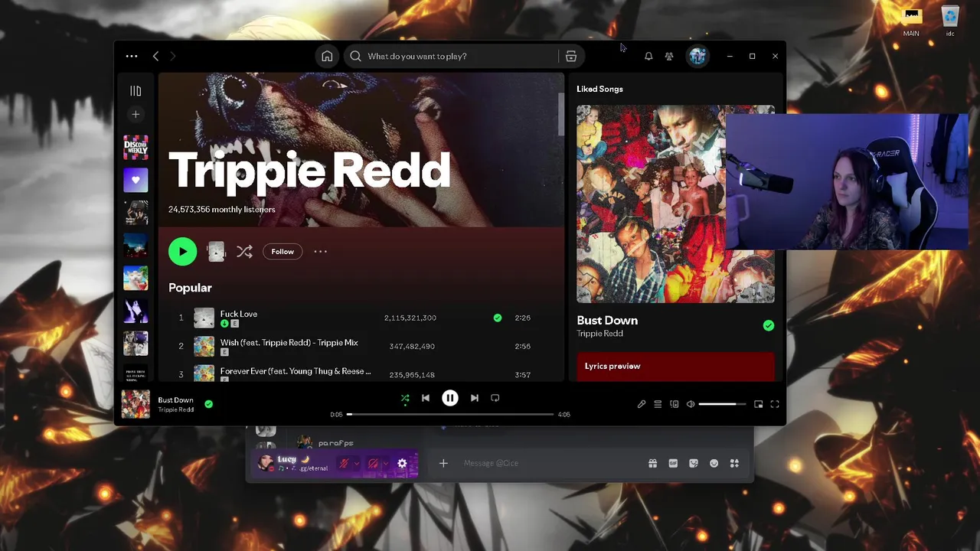This screenshot has height=551, width=980.
Task: Open Discord gift icon
Action: tap(652, 463)
